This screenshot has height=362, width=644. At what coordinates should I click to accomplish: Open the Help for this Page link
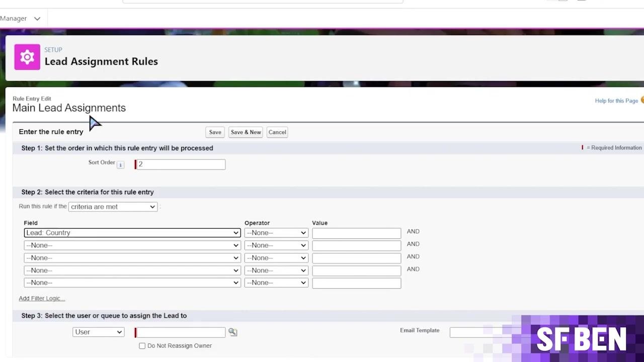pos(616,101)
